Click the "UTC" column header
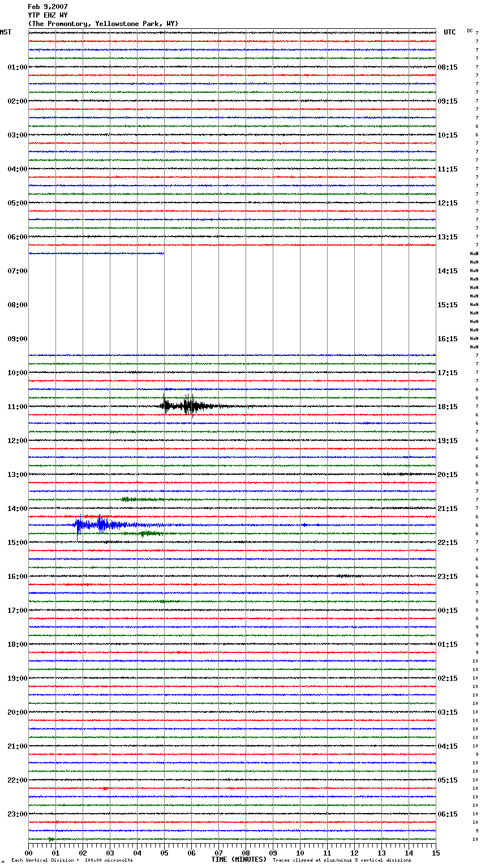 [x=449, y=32]
